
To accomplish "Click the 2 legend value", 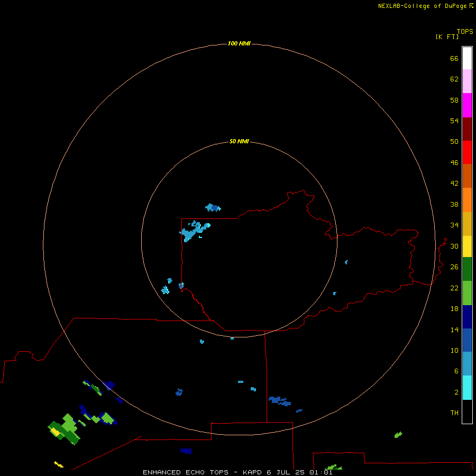I will coord(456,392).
